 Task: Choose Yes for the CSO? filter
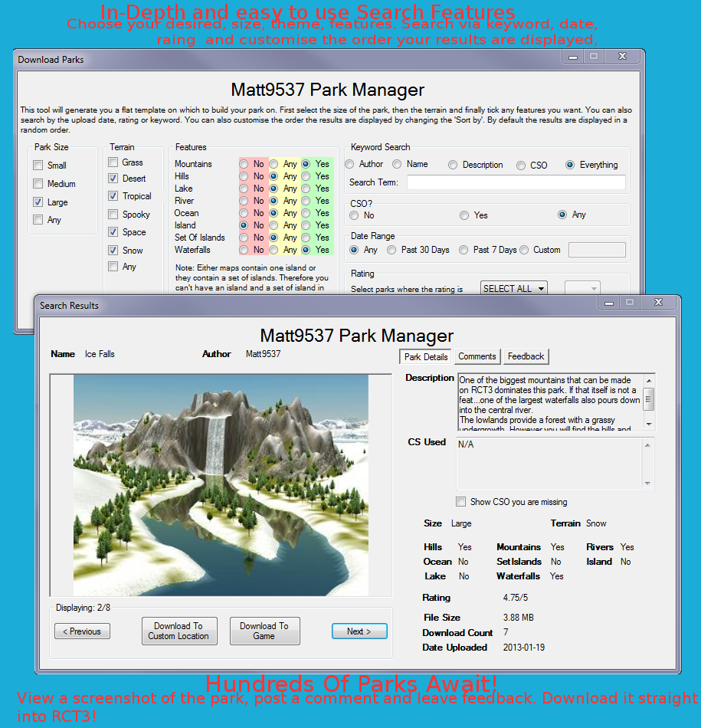pos(464,215)
